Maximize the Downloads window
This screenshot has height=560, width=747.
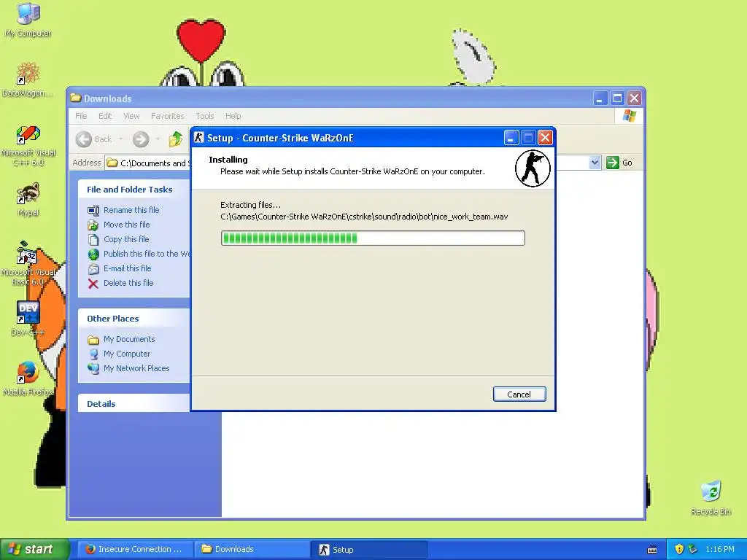pos(617,98)
